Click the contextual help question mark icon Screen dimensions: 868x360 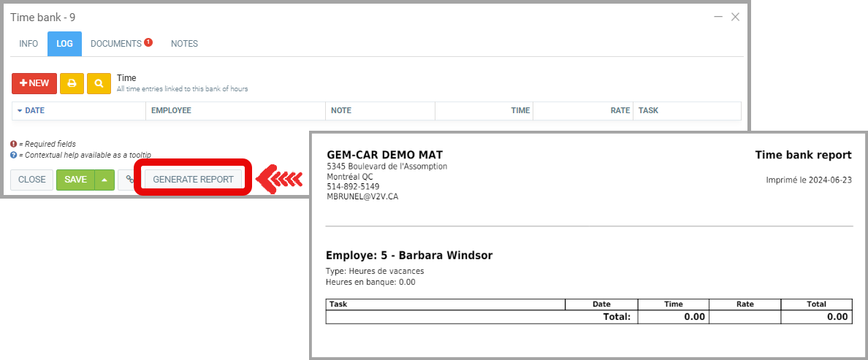click(x=14, y=155)
